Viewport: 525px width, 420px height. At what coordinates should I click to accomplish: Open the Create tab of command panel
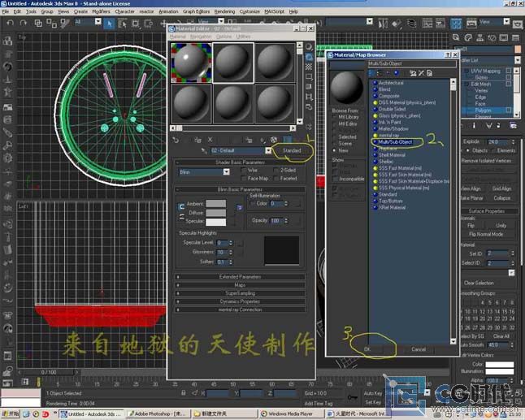pos(456,37)
